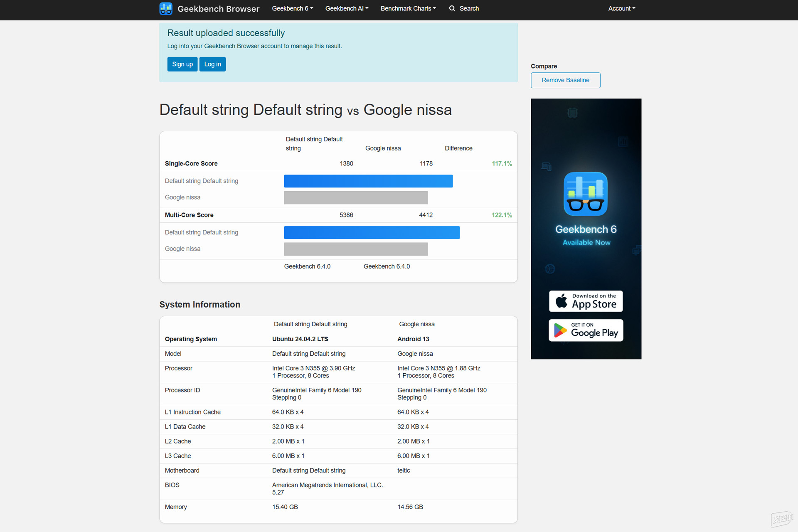798x532 pixels.
Task: Expand the Account dropdown menu
Action: pyautogui.click(x=622, y=8)
